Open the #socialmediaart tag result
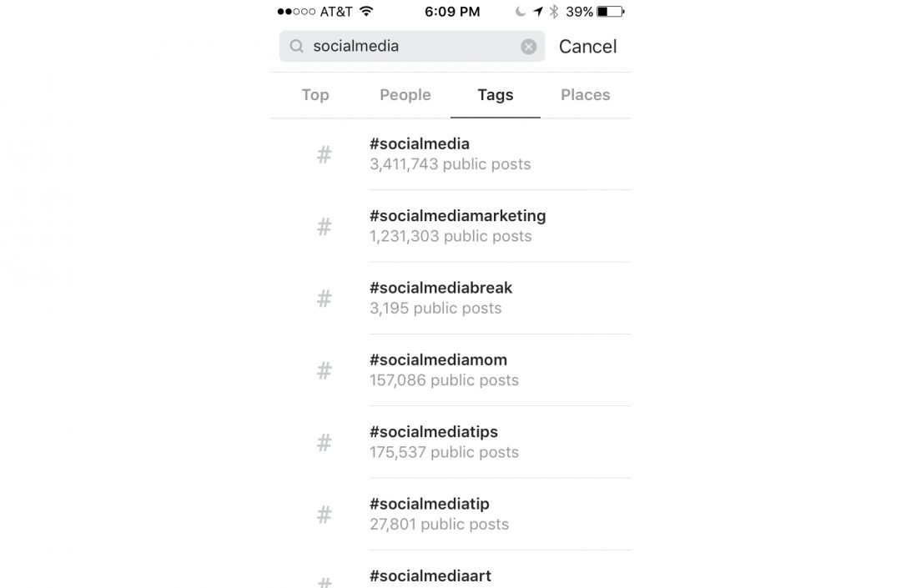The height and width of the screenshot is (588, 901). [430, 575]
